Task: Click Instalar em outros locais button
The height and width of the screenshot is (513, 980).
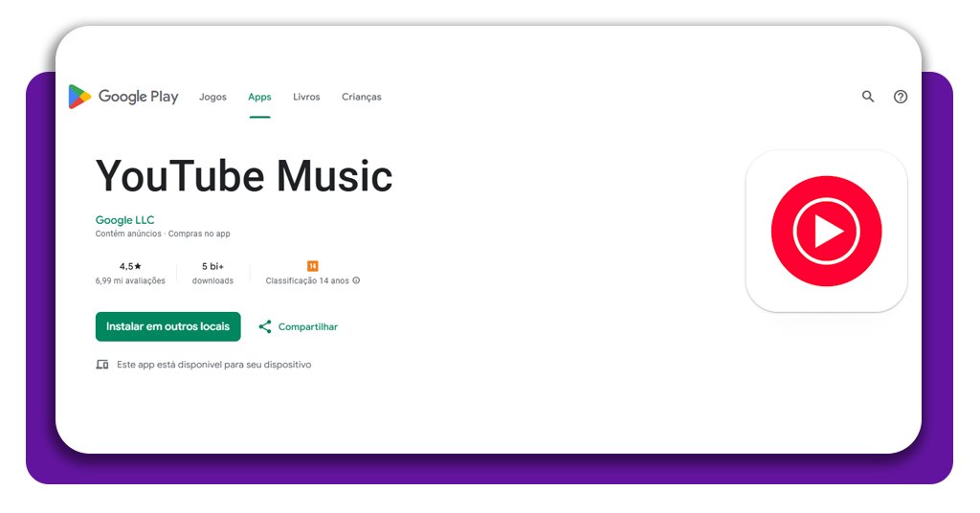Action: point(168,326)
